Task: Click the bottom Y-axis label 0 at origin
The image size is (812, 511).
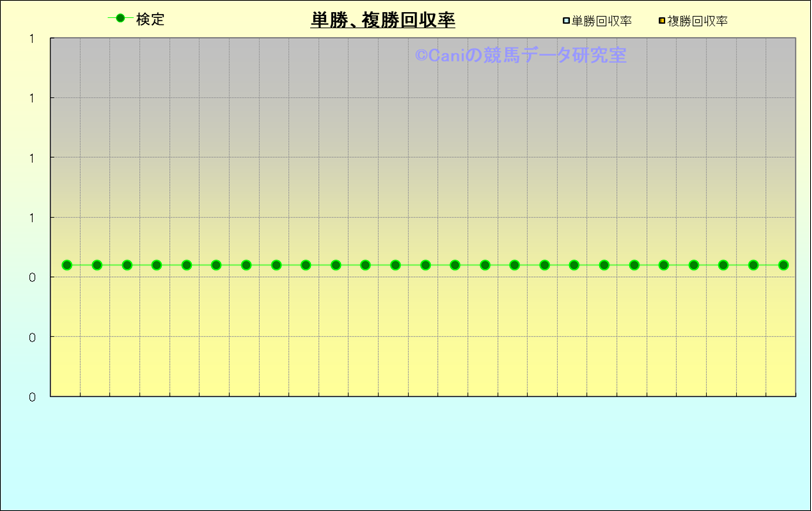Action: point(32,397)
